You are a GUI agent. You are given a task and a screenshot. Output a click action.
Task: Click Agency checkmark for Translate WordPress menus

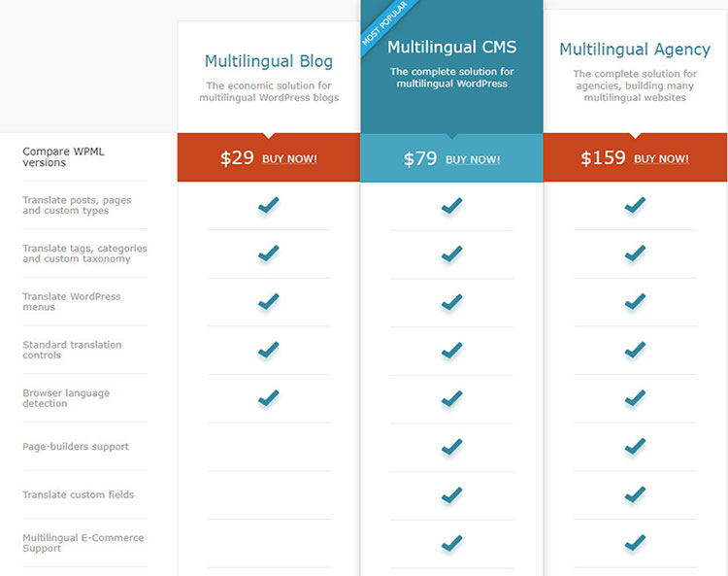[x=635, y=302]
